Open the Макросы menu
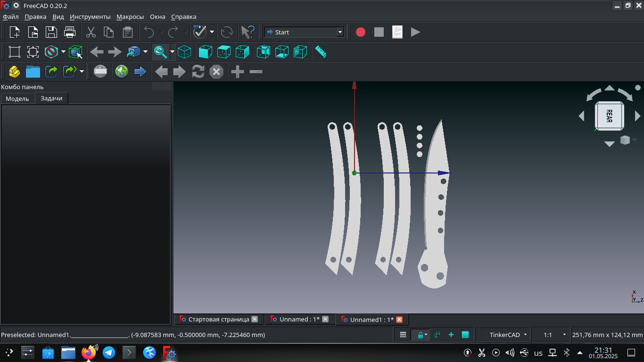The image size is (644, 362). (x=130, y=16)
